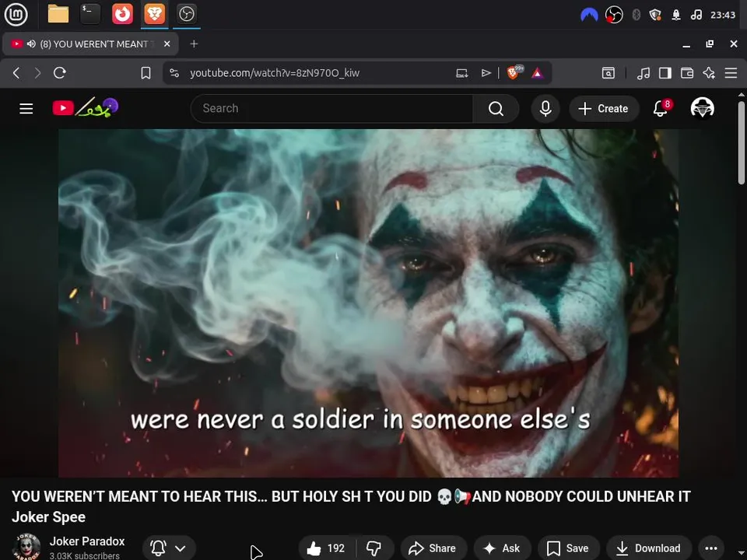Open the search-tabs toolbar icon
The image size is (747, 560).
608,73
